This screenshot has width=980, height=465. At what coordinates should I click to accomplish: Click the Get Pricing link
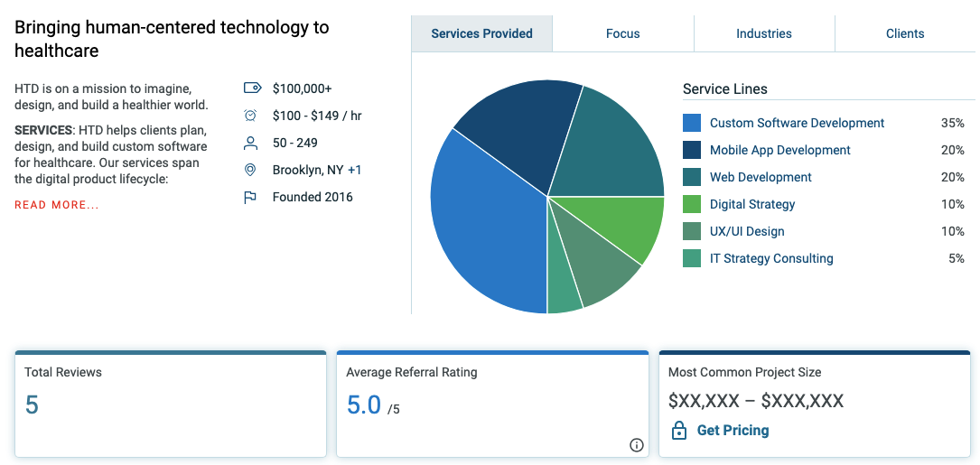(x=733, y=430)
